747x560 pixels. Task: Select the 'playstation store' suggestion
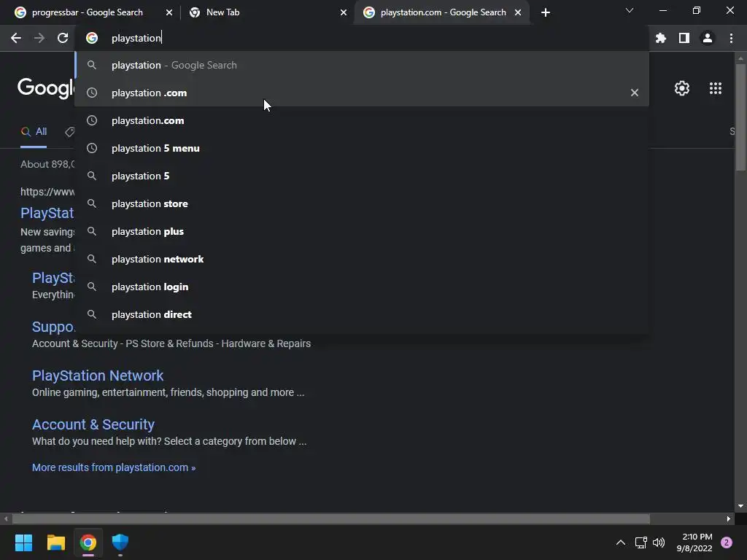coord(362,203)
